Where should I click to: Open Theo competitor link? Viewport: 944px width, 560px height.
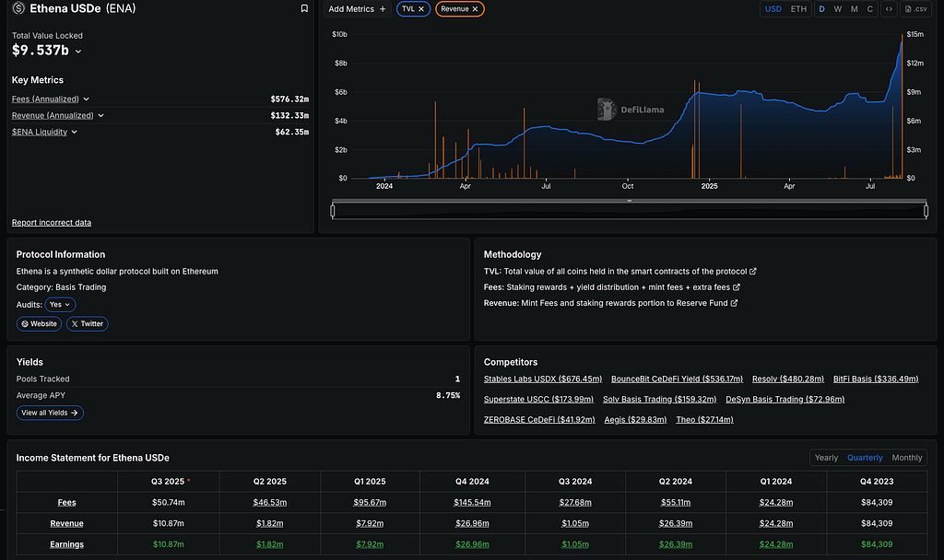(x=704, y=420)
